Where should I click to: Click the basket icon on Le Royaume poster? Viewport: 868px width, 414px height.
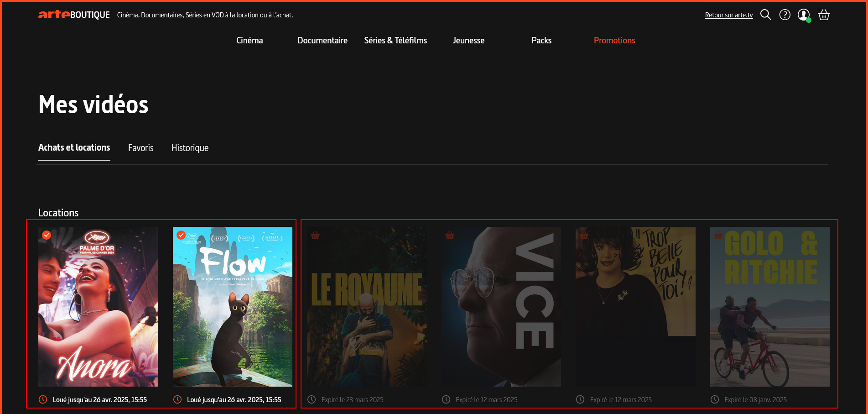point(315,236)
